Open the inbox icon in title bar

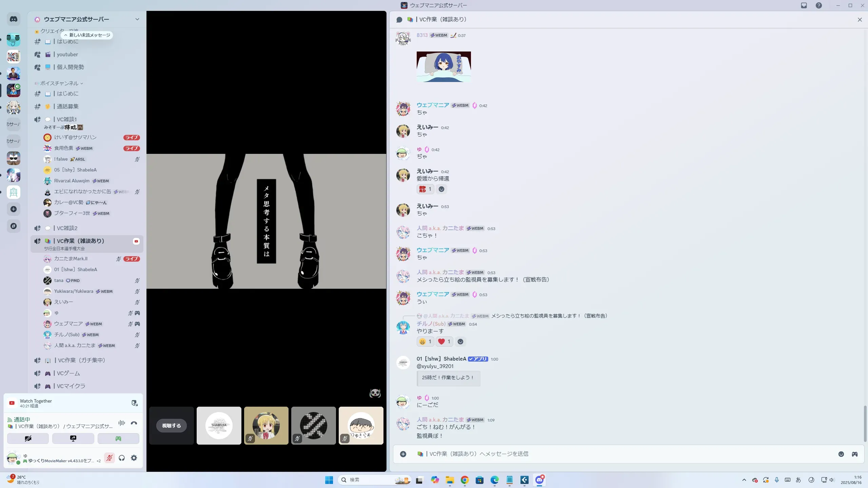[804, 5]
